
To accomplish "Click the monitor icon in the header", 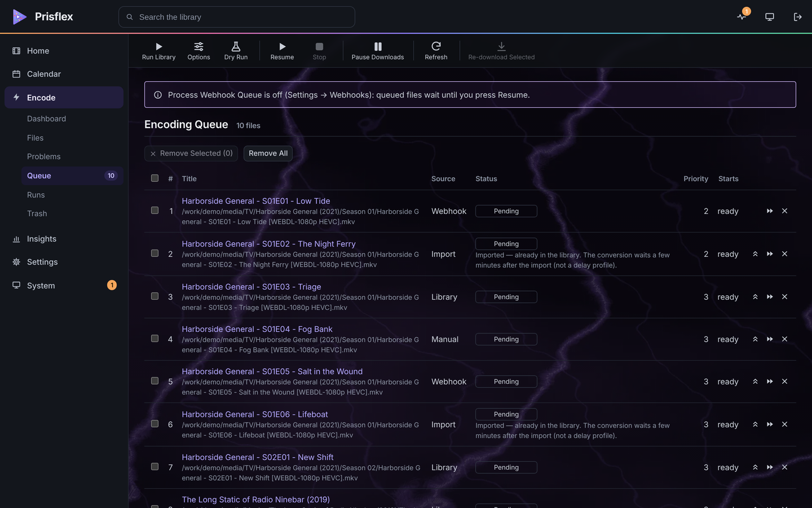I will 770,17.
